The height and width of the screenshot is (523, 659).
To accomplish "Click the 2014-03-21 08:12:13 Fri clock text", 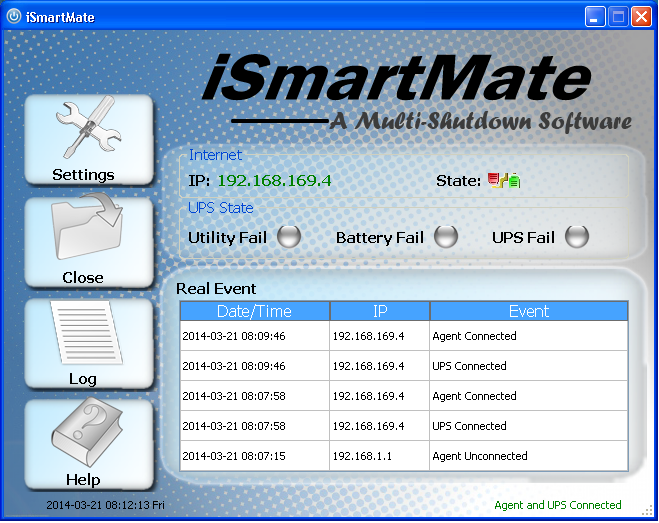I will 105,505.
